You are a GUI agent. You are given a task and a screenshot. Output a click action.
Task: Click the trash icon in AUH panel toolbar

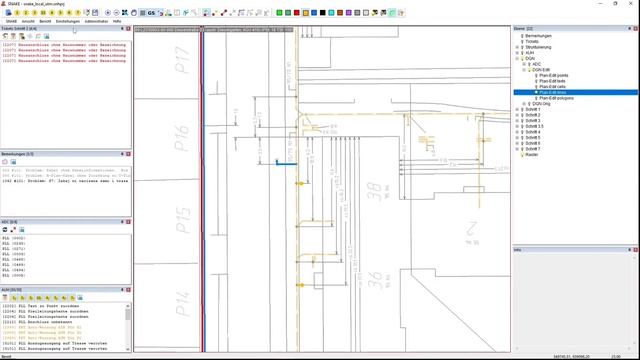[5, 298]
